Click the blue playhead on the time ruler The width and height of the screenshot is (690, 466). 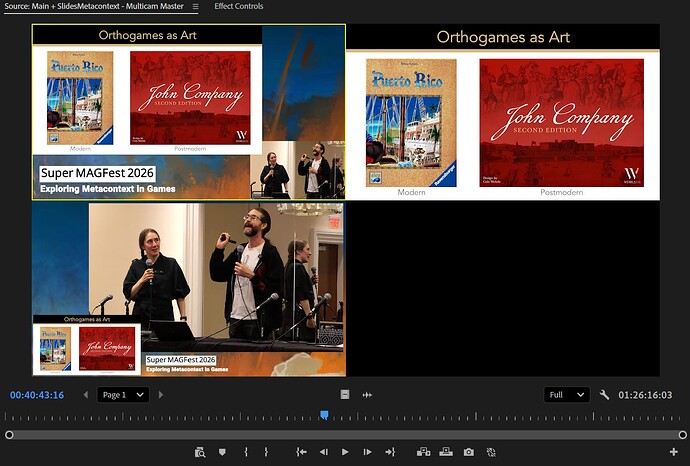[324, 415]
